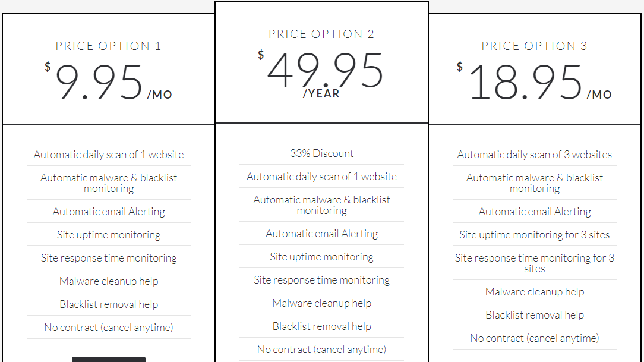The height and width of the screenshot is (362, 644).
Task: Click the "Price Option 3" plan heading
Action: pos(534,46)
